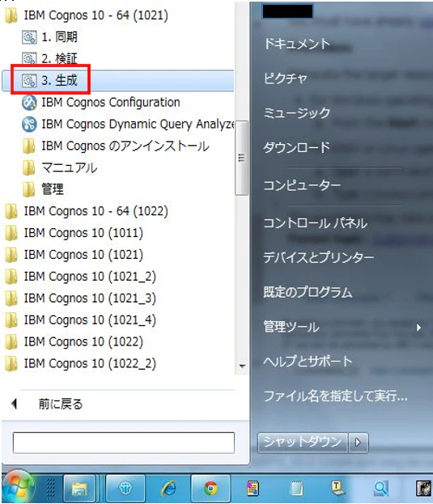
Task: Open the 管理ツール menu entry
Action: [291, 327]
